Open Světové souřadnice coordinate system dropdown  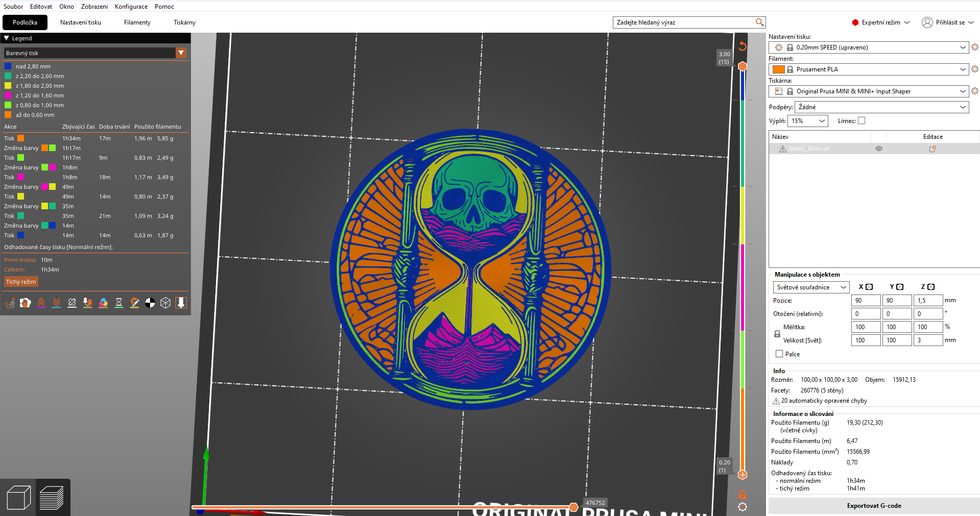coord(811,287)
